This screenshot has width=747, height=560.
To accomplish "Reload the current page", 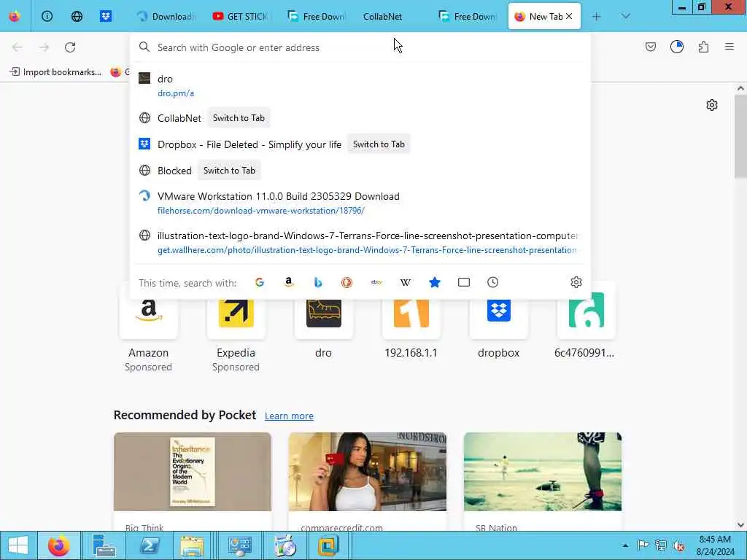I will click(70, 47).
